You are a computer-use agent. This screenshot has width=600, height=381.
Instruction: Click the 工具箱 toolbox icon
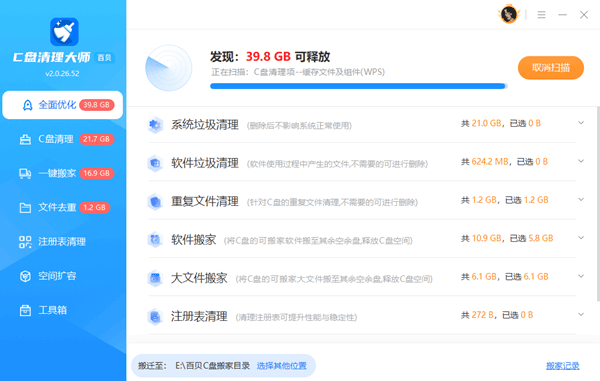(25, 310)
